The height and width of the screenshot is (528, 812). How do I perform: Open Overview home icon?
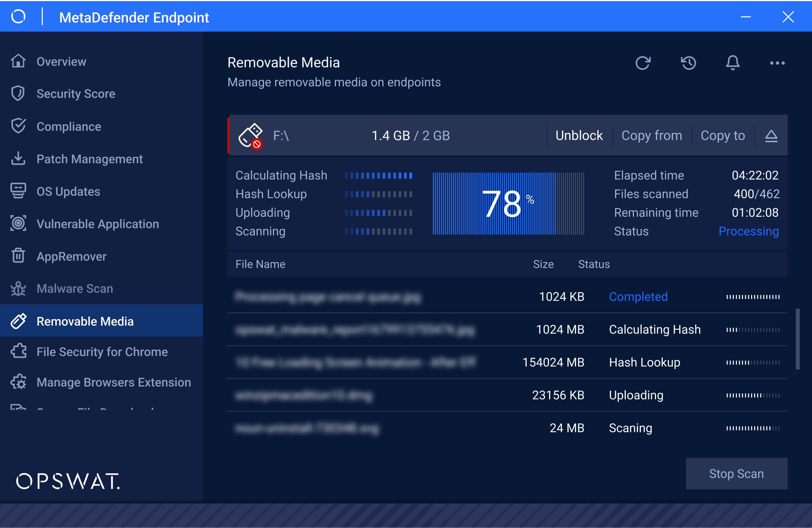click(18, 61)
